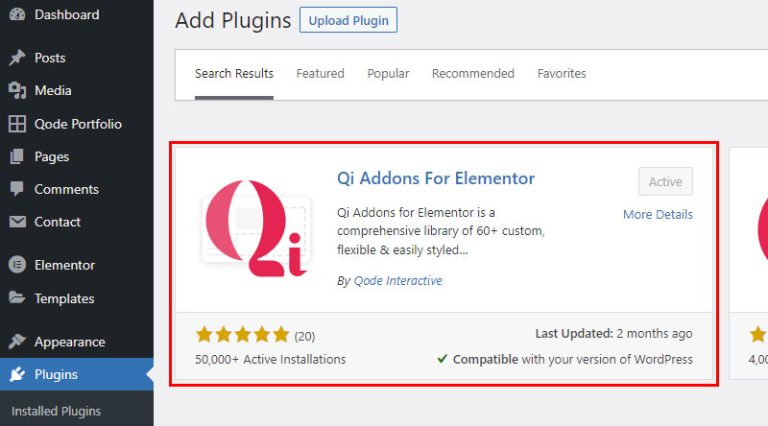Click the Contact envelope icon
768x426 pixels.
click(x=17, y=222)
